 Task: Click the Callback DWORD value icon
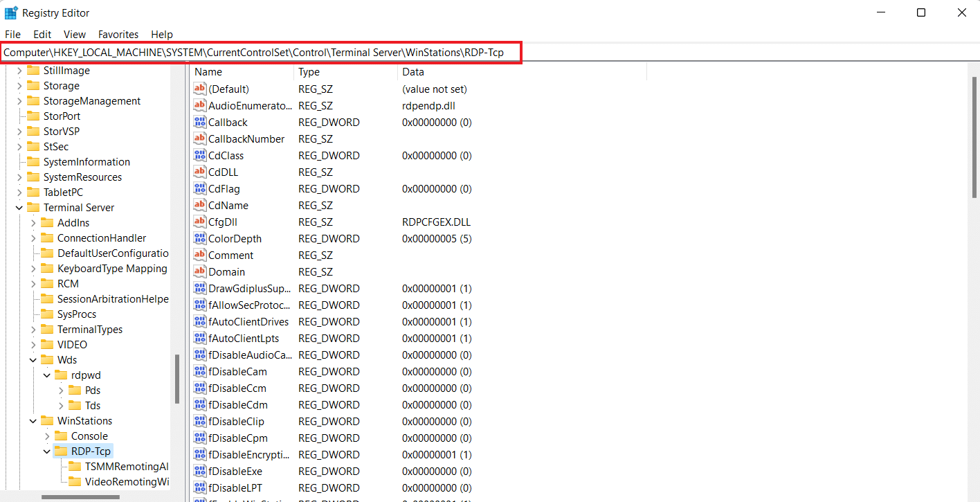(200, 123)
